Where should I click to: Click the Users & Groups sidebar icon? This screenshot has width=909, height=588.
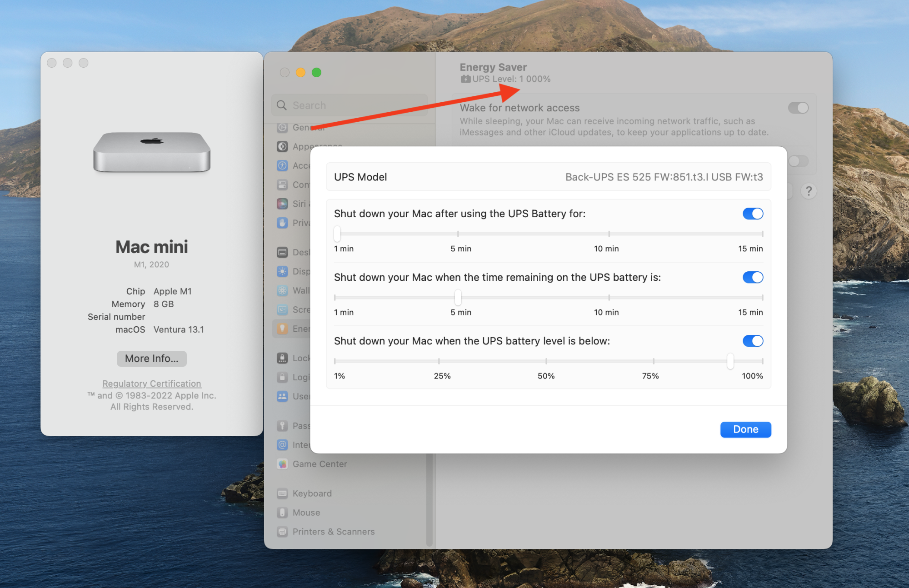pos(282,396)
